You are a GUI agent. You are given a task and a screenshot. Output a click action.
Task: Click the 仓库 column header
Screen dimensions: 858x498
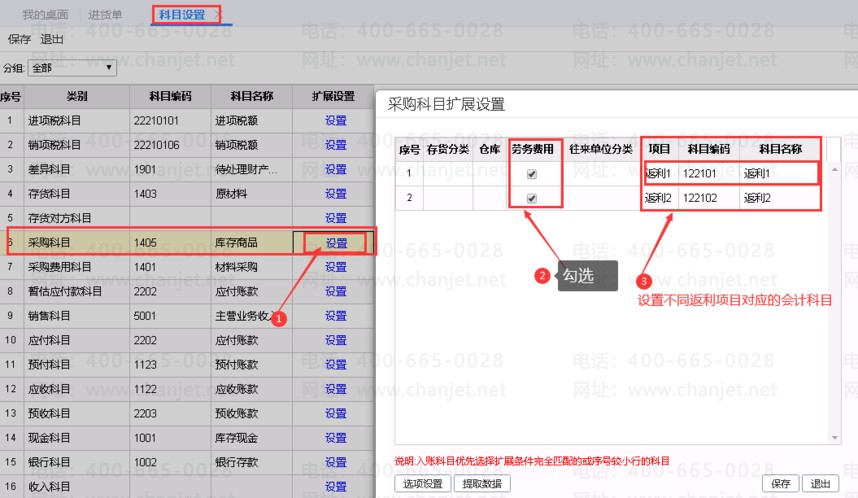490,149
